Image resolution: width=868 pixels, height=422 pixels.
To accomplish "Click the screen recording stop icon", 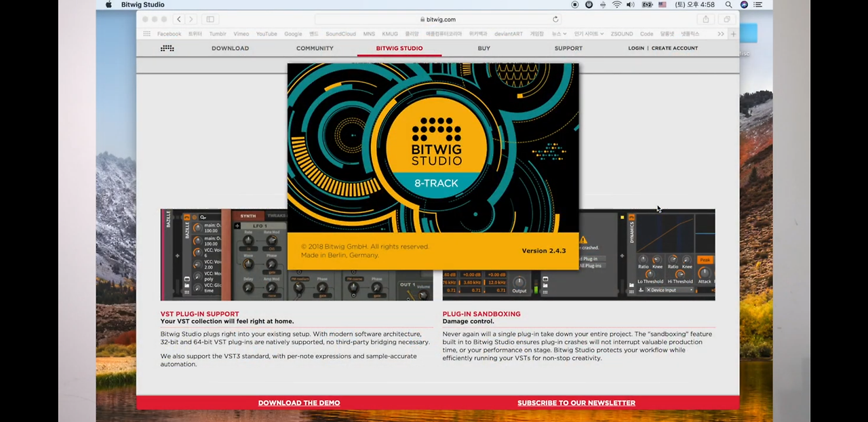I will 575,5.
